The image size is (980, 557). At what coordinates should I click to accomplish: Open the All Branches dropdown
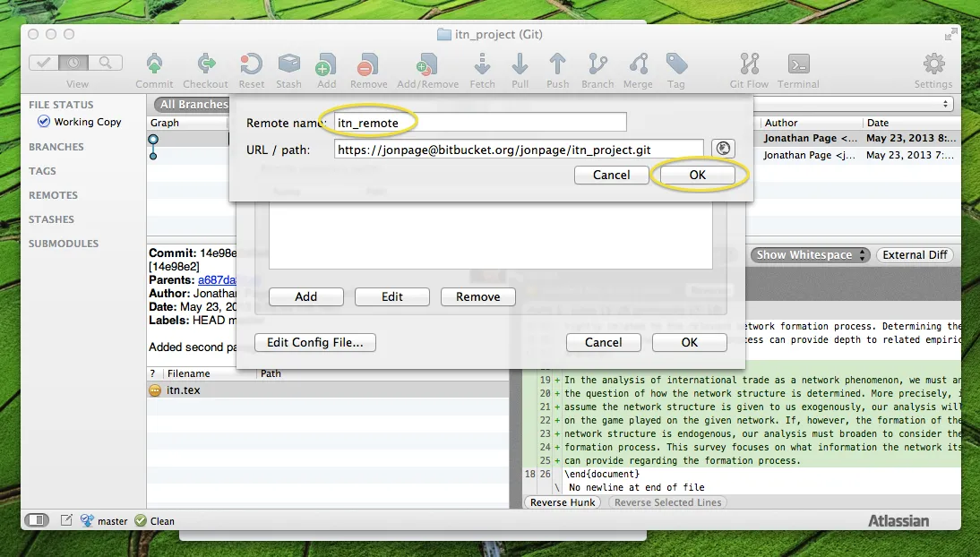coord(191,104)
